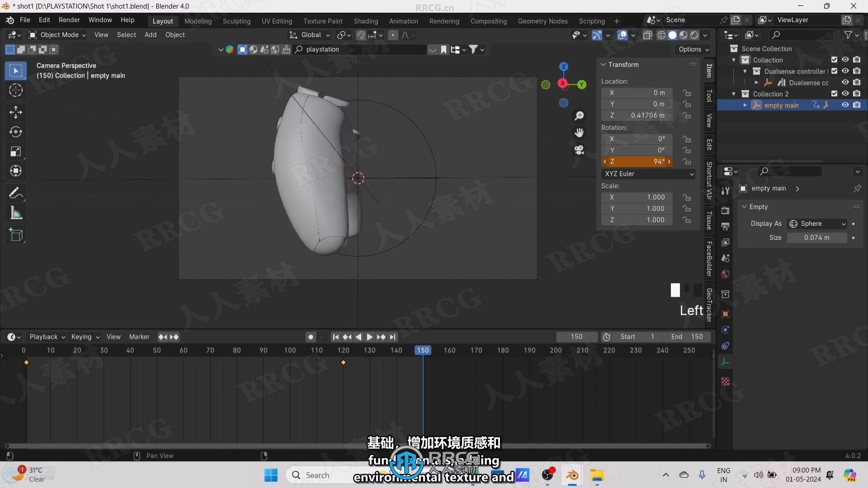Switch to wireframe viewport shading
The width and height of the screenshot is (868, 488).
(661, 35)
